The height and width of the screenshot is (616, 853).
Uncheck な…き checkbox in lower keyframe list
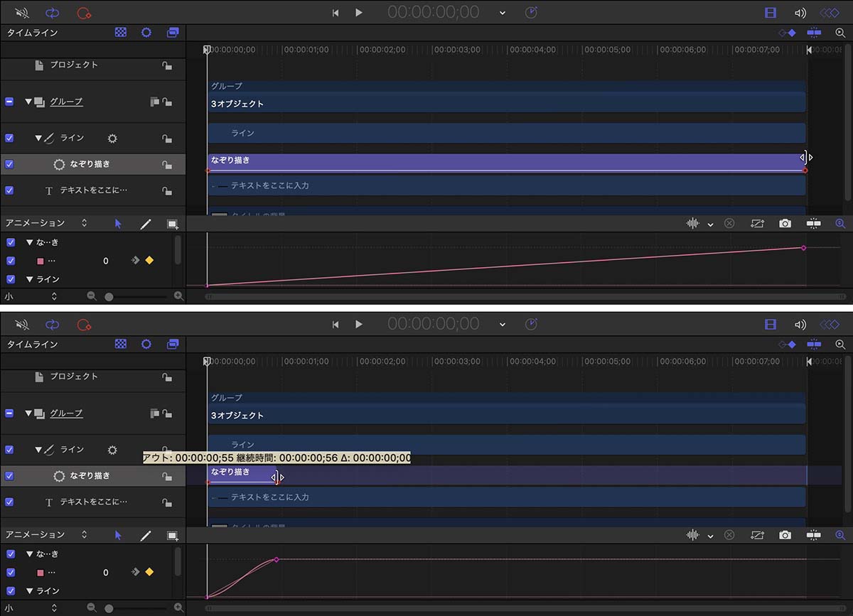(x=11, y=554)
